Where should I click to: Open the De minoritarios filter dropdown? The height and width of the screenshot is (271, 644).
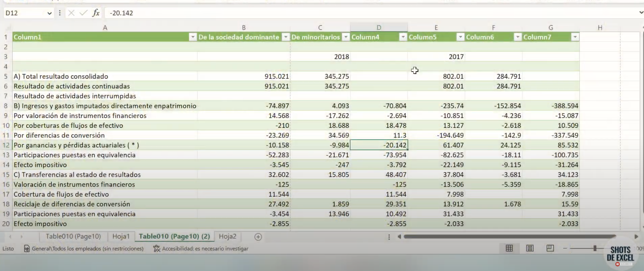pos(346,37)
